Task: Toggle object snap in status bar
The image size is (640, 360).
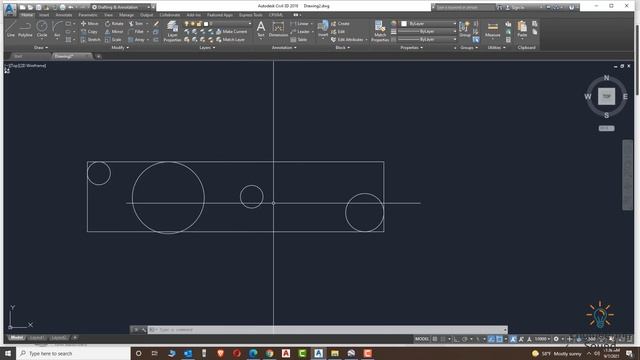Action: [500, 339]
